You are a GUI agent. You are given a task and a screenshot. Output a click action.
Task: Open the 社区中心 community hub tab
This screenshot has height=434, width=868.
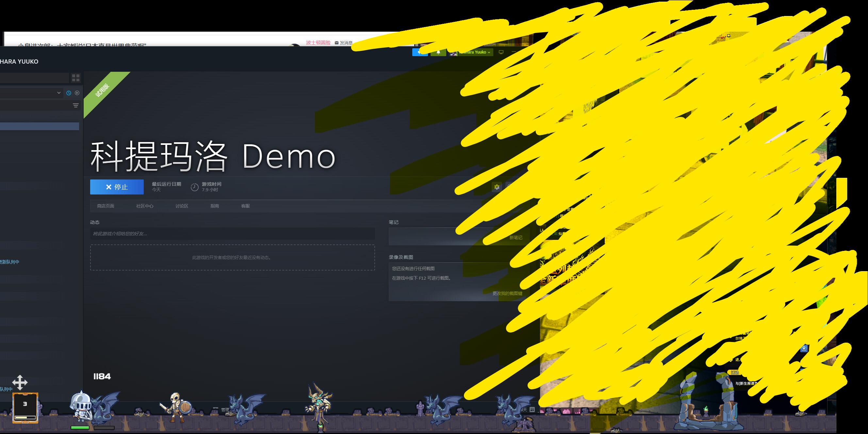tap(144, 206)
